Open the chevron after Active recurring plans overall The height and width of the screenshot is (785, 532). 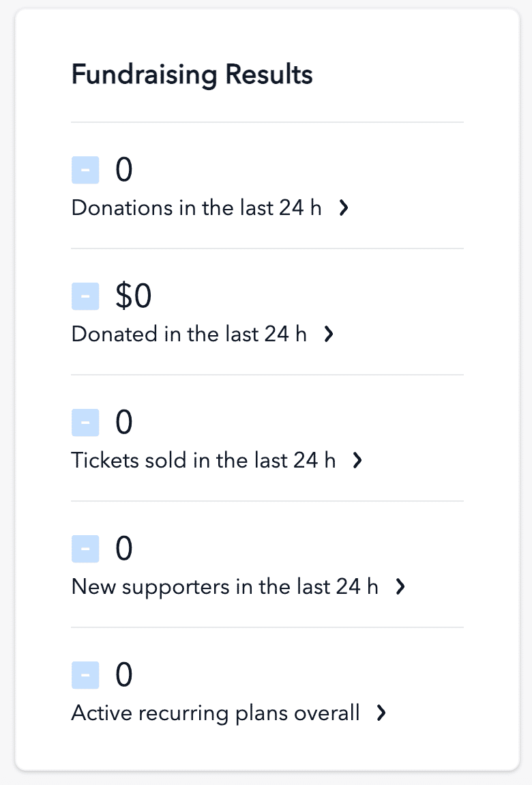coord(381,713)
